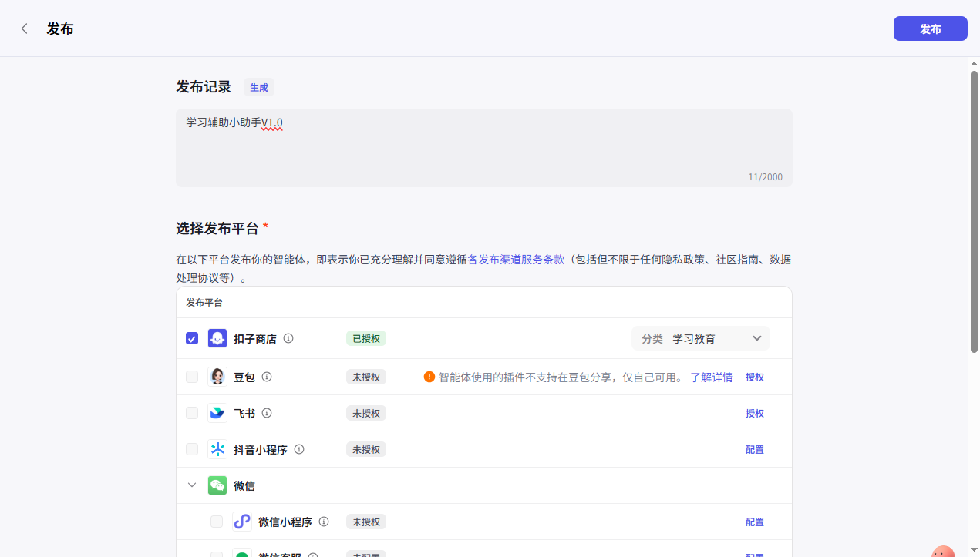980x557 pixels.
Task: Collapse the 微信 platform group
Action: [x=191, y=485]
